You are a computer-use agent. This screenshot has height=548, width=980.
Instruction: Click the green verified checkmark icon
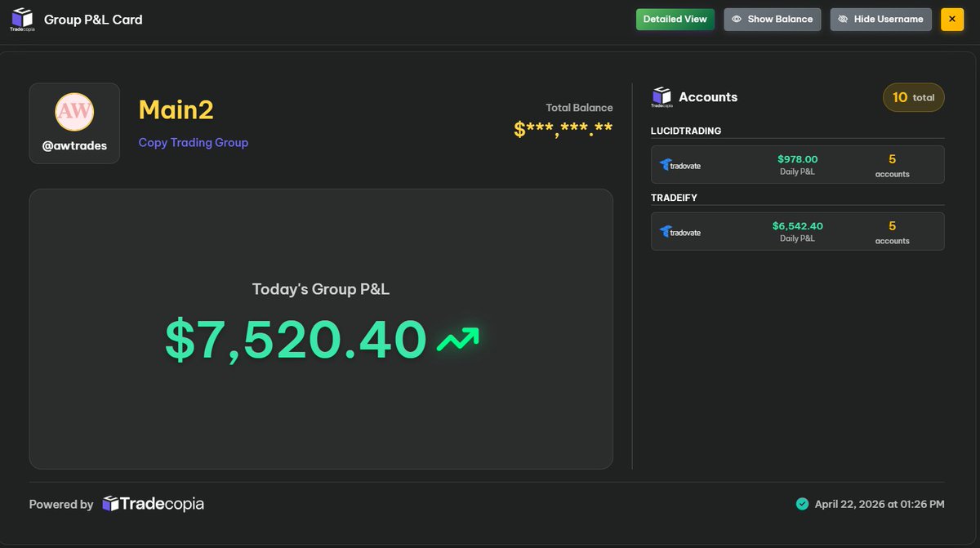tap(802, 504)
